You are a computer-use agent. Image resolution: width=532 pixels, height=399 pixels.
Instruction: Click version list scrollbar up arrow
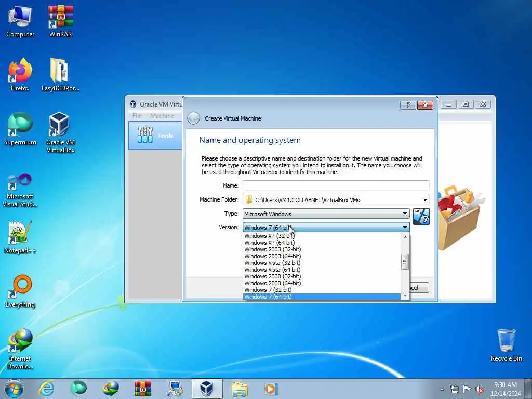405,237
